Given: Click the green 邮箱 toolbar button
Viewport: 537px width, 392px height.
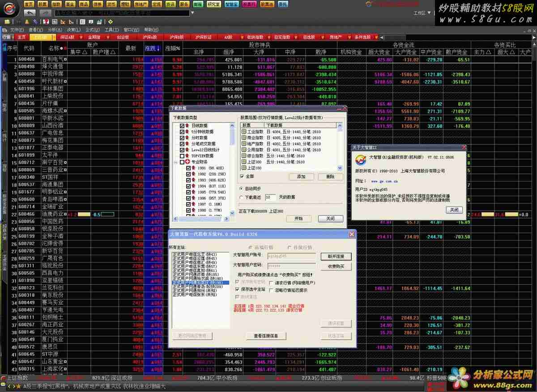Looking at the screenshot, I should click(x=198, y=4).
